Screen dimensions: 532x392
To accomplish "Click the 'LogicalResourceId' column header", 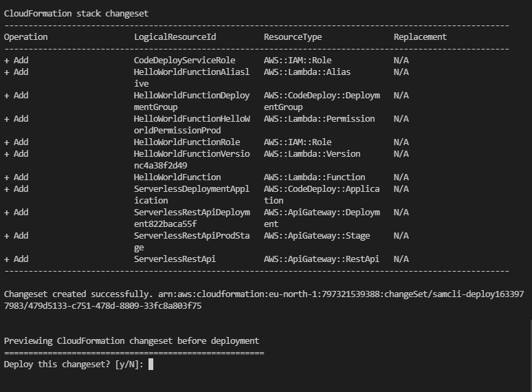I will [x=175, y=37].
